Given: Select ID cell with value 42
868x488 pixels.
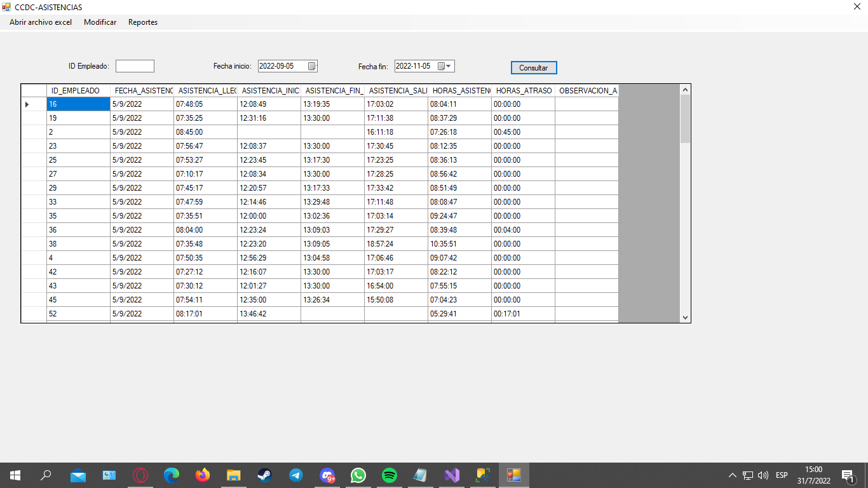Looking at the screenshot, I should click(x=78, y=272).
